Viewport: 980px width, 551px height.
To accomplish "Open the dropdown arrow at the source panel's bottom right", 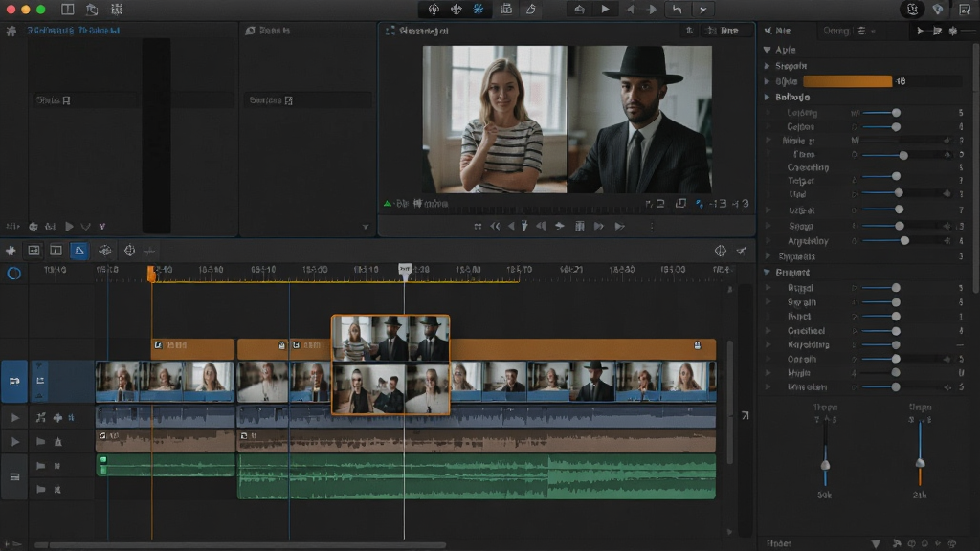I will pyautogui.click(x=366, y=227).
